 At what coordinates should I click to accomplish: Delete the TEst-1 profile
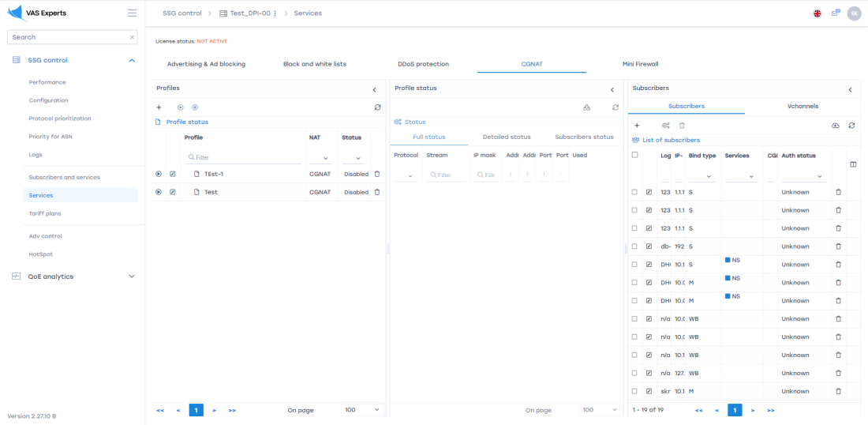(377, 174)
